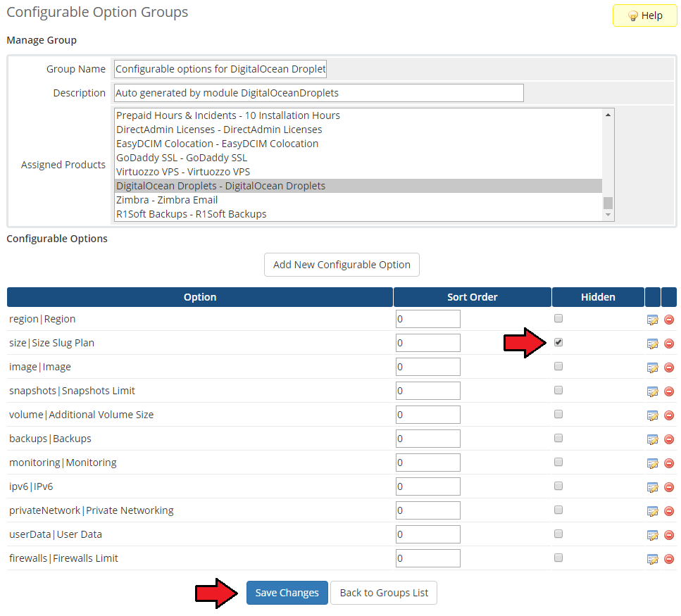The width and height of the screenshot is (681, 616).
Task: Mark volume|Additional Volume Size as hidden
Action: click(x=558, y=414)
